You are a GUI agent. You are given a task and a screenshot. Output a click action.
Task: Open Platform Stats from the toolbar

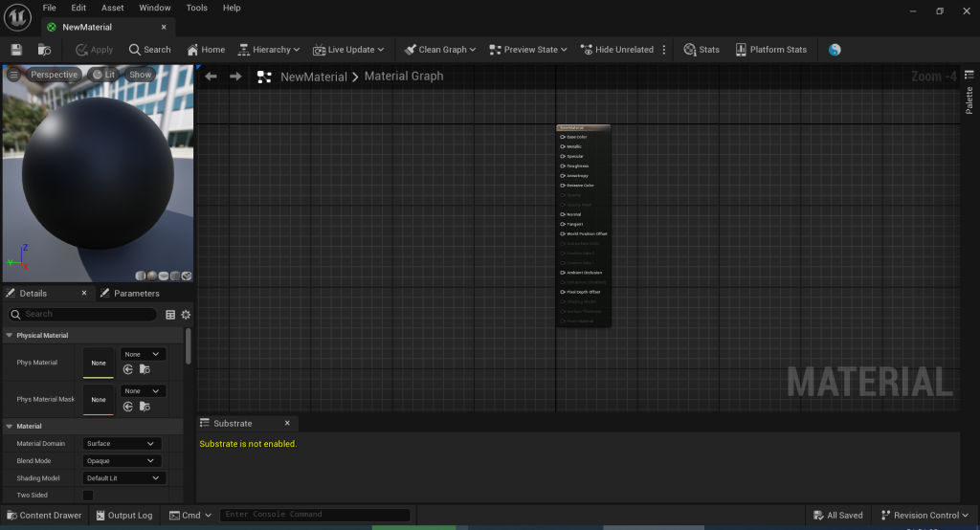[770, 50]
